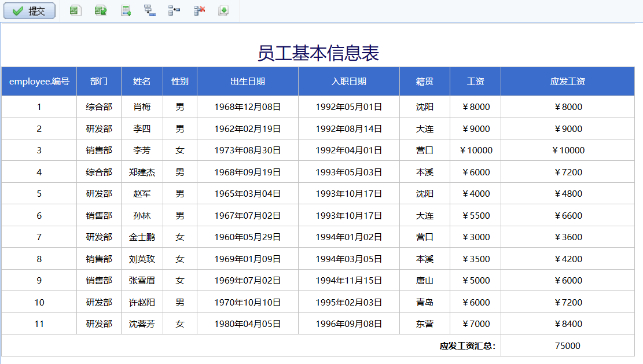Select the name cell 肖梅
Image resolution: width=643 pixels, height=364 pixels.
tap(142, 107)
